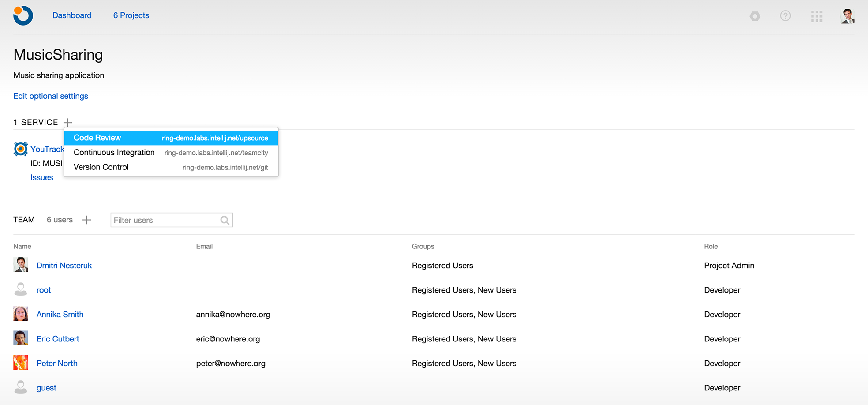Click Eric Cutbert's avatar
Image resolution: width=868 pixels, height=405 pixels.
pos(21,338)
